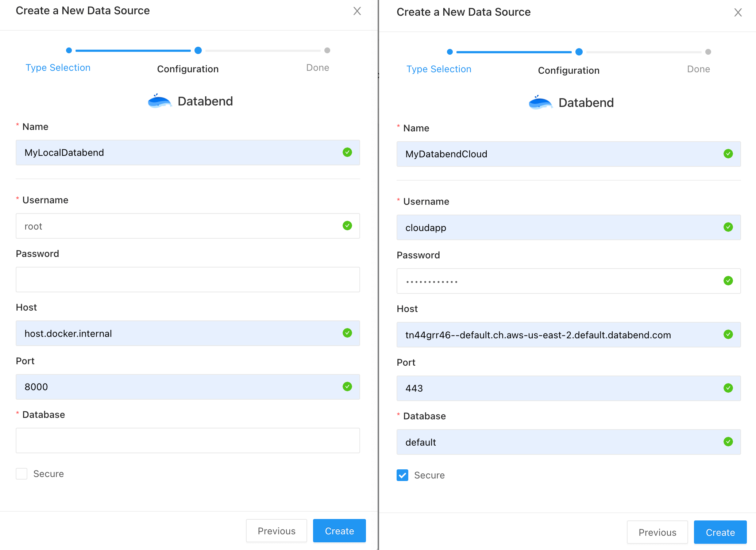Uncheck the Secure checkbox in right dialog
Image resolution: width=756 pixels, height=550 pixels.
click(x=402, y=475)
